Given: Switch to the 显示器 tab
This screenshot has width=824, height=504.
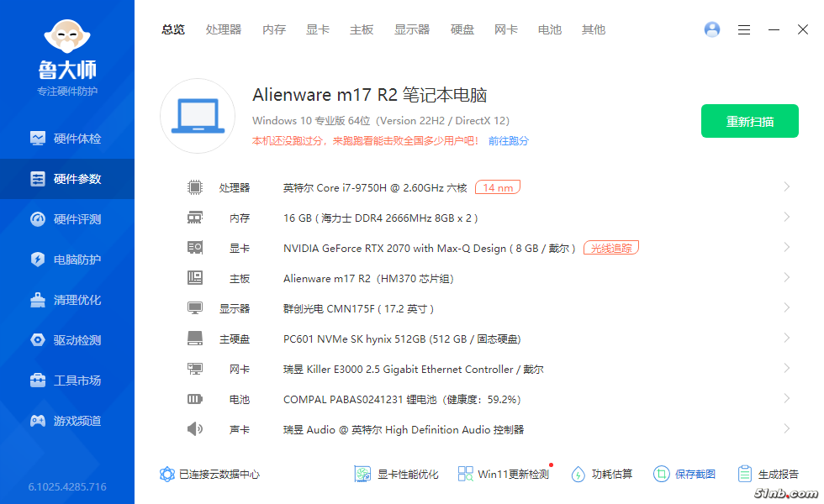Looking at the screenshot, I should [x=412, y=30].
